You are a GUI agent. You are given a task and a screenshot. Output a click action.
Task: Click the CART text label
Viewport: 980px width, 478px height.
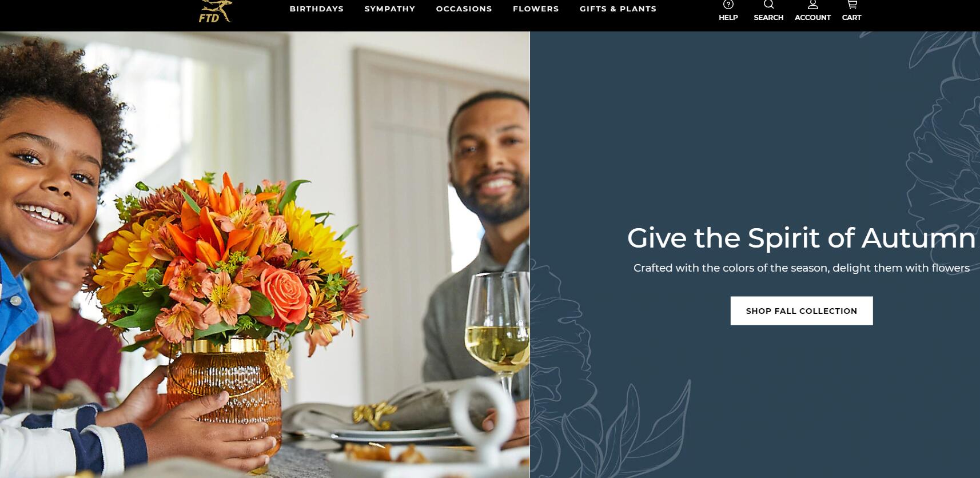tap(851, 18)
